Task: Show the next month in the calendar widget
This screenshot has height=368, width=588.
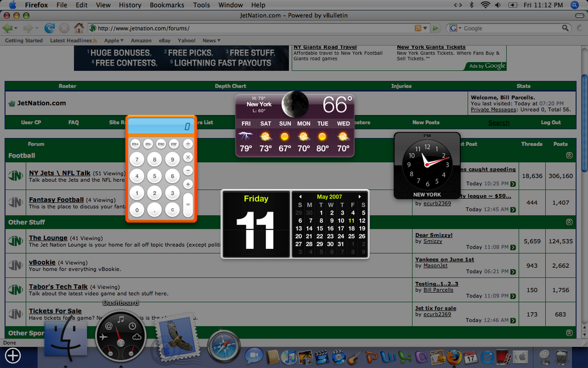Action: tap(359, 197)
